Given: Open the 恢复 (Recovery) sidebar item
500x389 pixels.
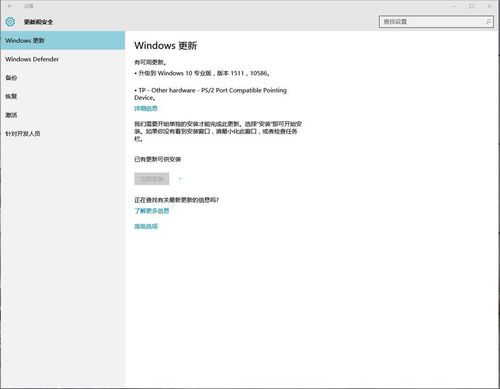Looking at the screenshot, I should tap(63, 96).
